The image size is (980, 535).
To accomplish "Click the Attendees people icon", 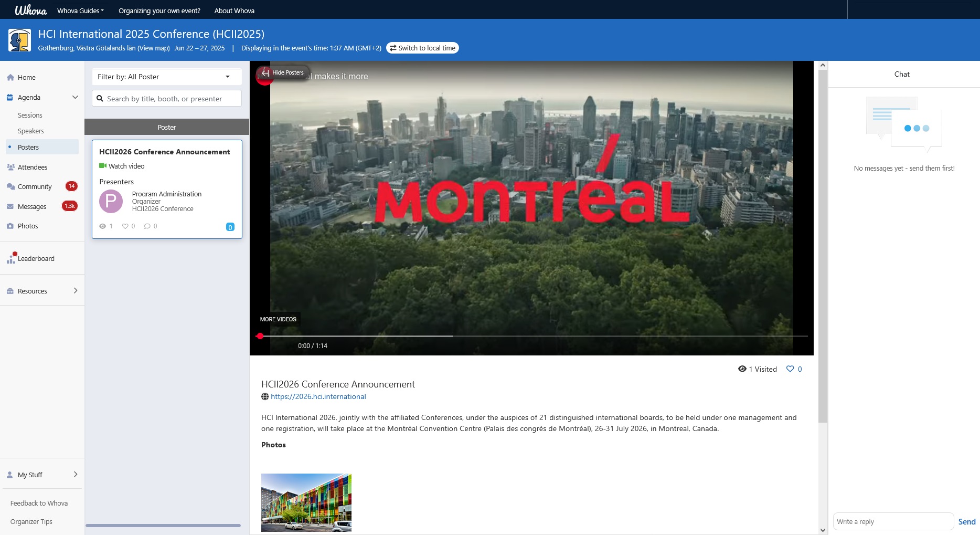I will coord(10,167).
